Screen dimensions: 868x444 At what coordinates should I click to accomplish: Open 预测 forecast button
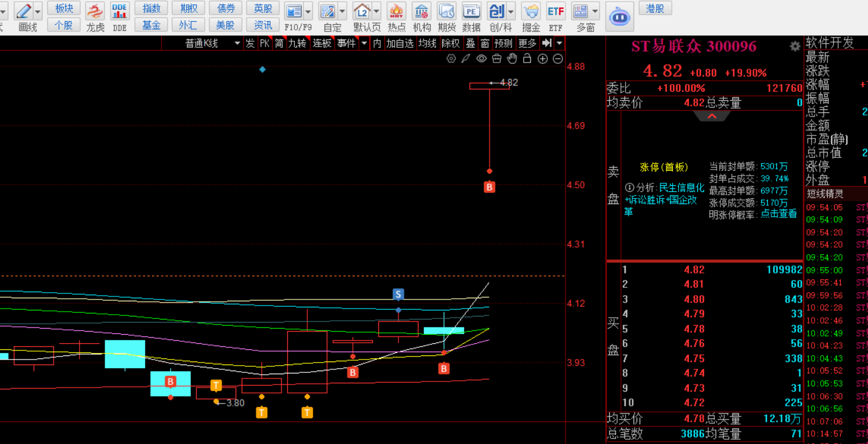pyautogui.click(x=504, y=43)
